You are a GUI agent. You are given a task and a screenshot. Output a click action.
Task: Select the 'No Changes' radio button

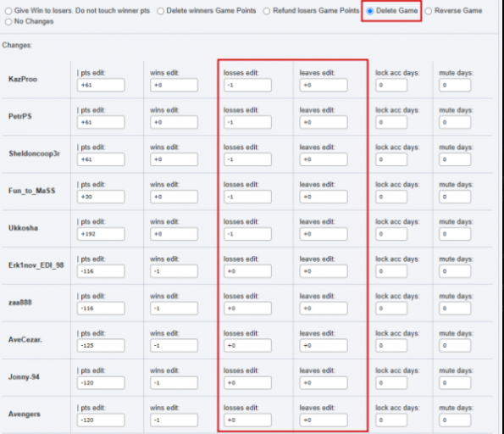click(x=8, y=21)
